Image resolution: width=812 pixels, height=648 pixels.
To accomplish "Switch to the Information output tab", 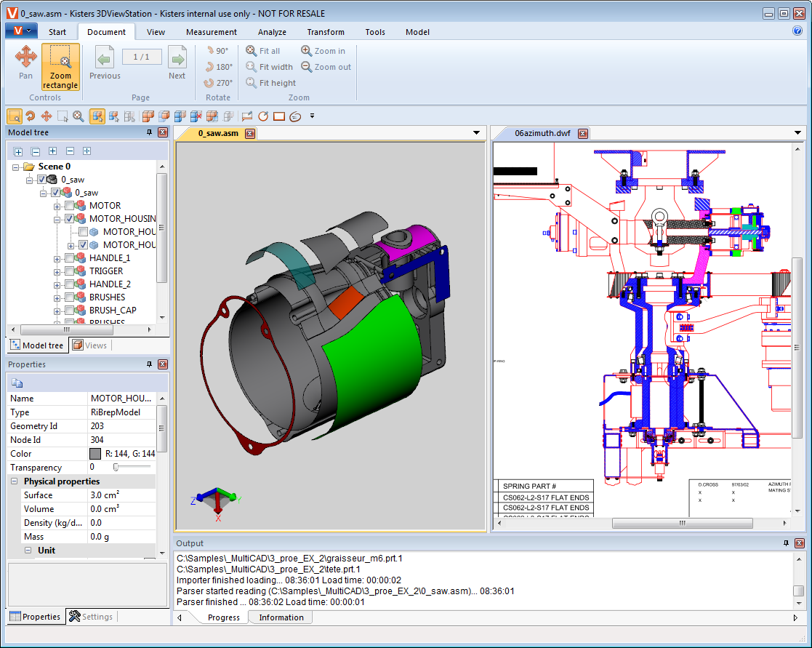I will click(x=281, y=617).
